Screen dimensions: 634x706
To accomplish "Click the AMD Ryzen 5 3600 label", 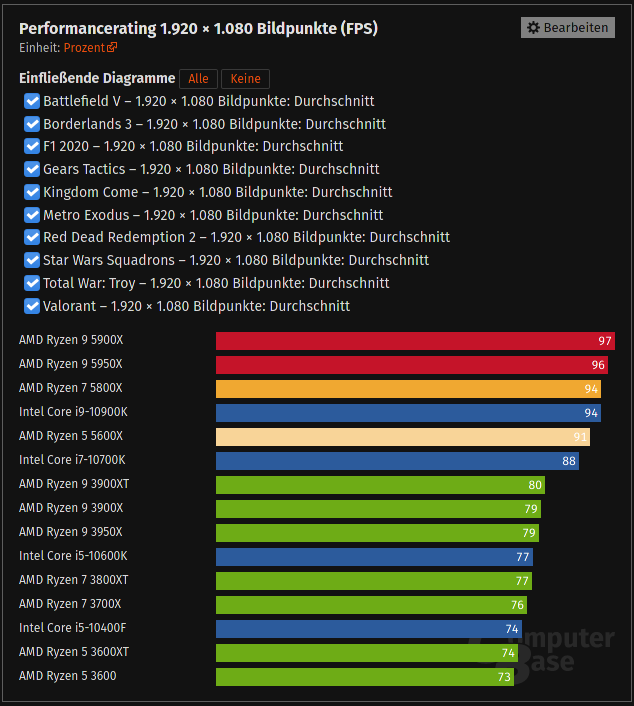I will coord(68,676).
